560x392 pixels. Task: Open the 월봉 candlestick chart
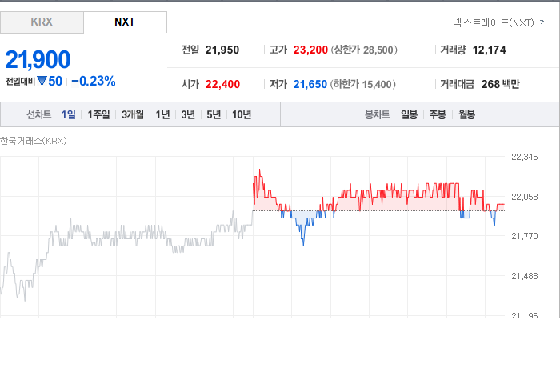pyautogui.click(x=466, y=114)
